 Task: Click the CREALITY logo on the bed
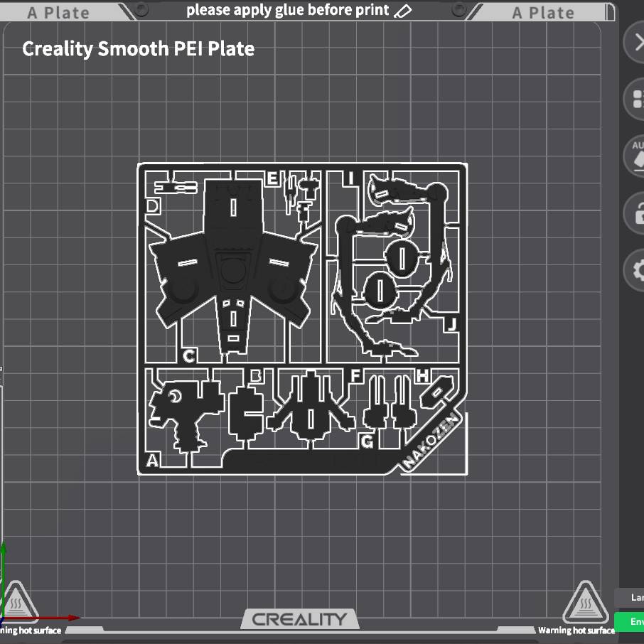[299, 619]
